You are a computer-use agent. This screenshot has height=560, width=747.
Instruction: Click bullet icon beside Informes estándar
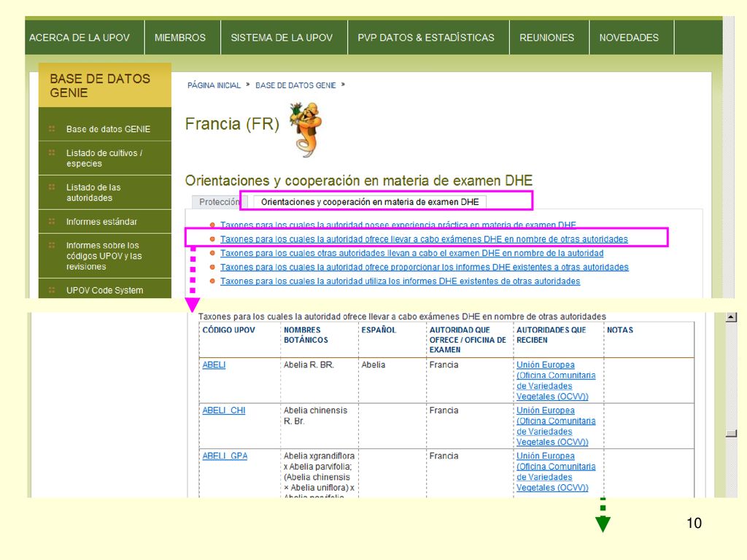(x=52, y=221)
